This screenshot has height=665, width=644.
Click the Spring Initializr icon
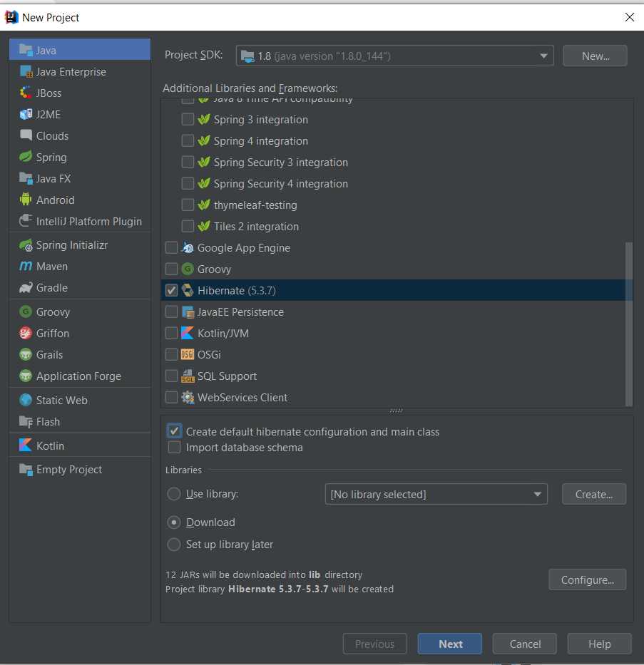click(26, 244)
